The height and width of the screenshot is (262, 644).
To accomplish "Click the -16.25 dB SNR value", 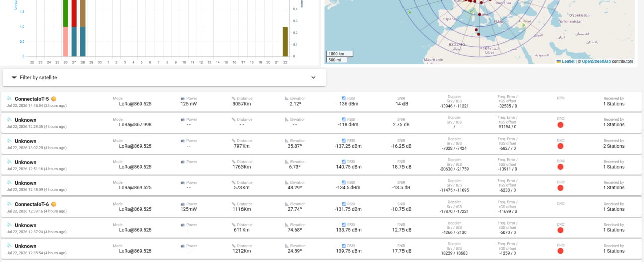I will (401, 146).
